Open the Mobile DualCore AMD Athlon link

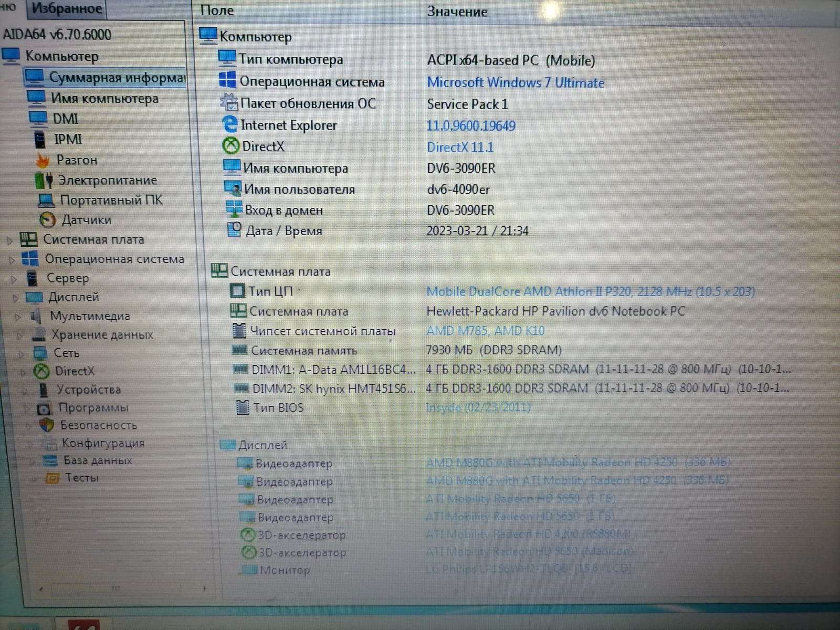(x=591, y=291)
